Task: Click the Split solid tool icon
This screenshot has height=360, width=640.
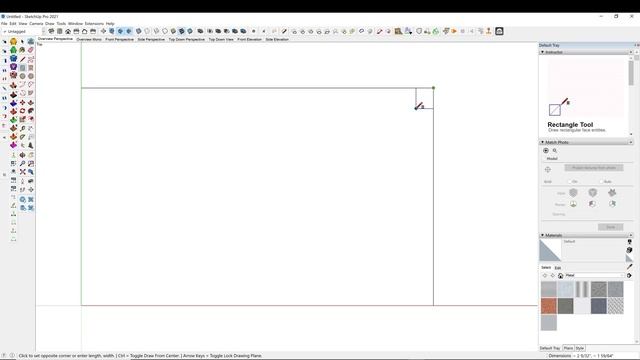Action: click(243, 31)
